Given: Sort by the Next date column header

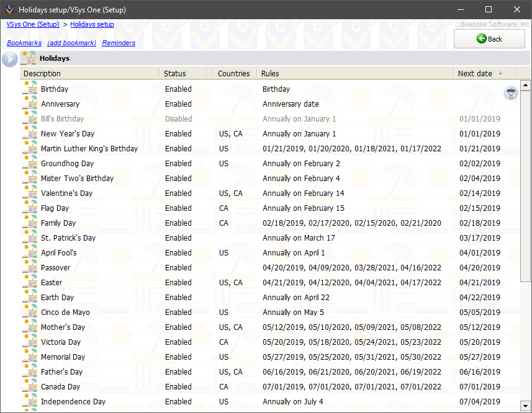Looking at the screenshot, I should (x=475, y=73).
